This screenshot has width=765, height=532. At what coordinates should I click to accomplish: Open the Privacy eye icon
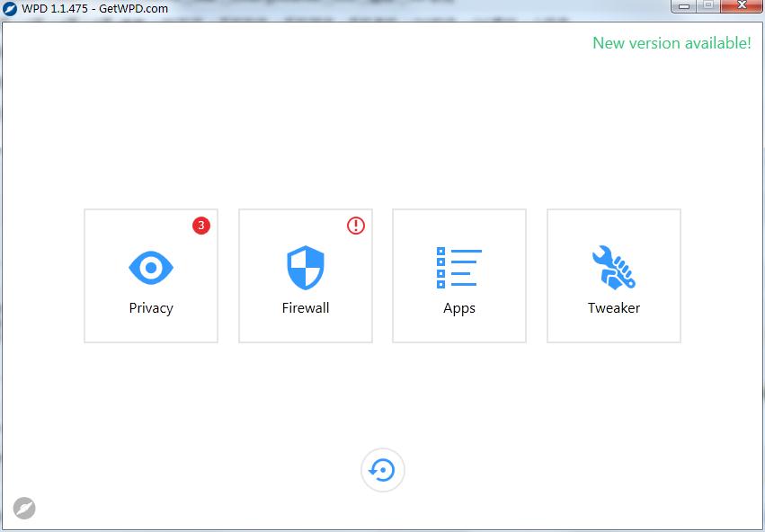click(x=150, y=266)
